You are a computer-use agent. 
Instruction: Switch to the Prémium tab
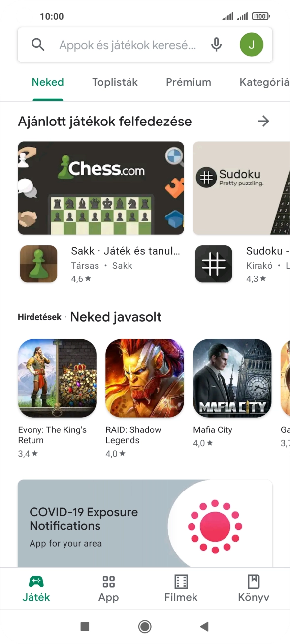coord(189,82)
